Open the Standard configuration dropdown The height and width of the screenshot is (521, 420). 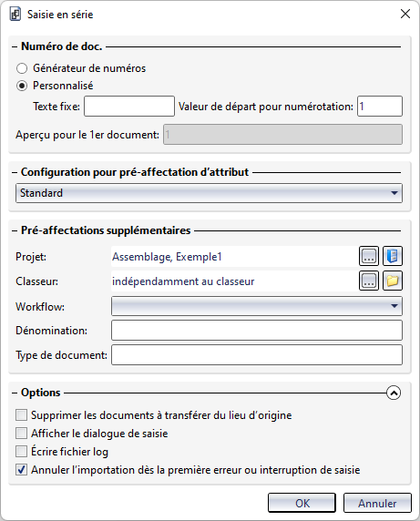[x=209, y=193]
